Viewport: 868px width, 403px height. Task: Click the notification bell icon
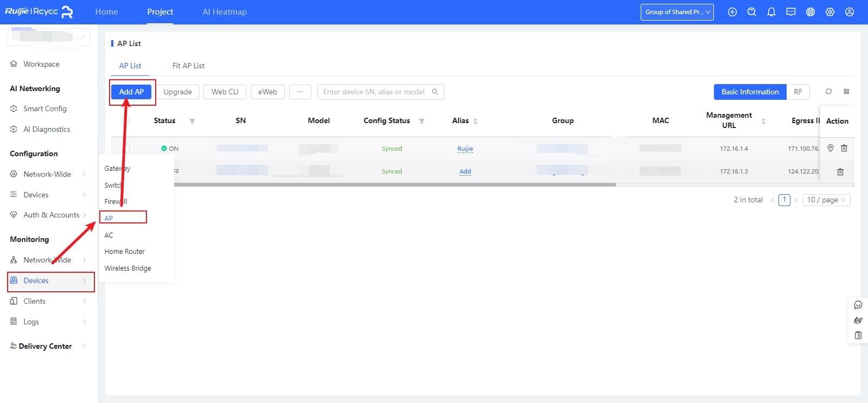771,12
